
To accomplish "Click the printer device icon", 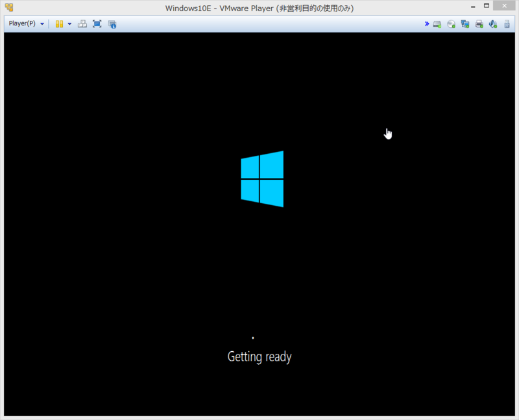I will click(479, 24).
